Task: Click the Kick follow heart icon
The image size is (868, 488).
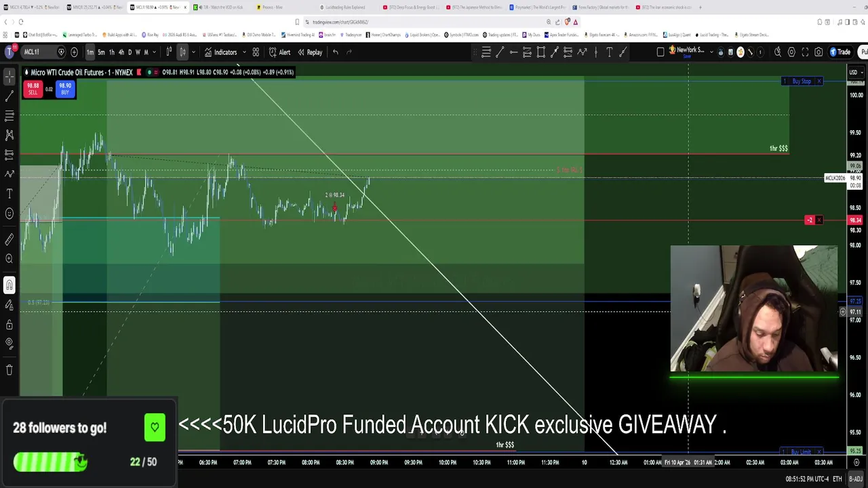Action: (155, 428)
